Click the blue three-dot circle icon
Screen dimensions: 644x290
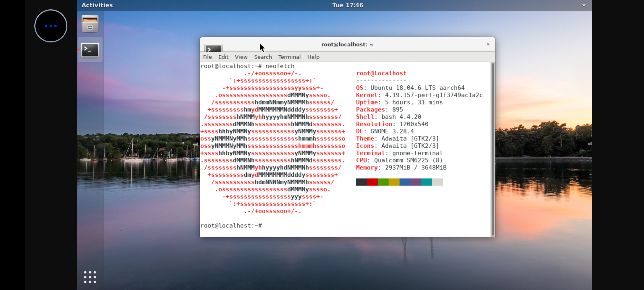point(51,26)
